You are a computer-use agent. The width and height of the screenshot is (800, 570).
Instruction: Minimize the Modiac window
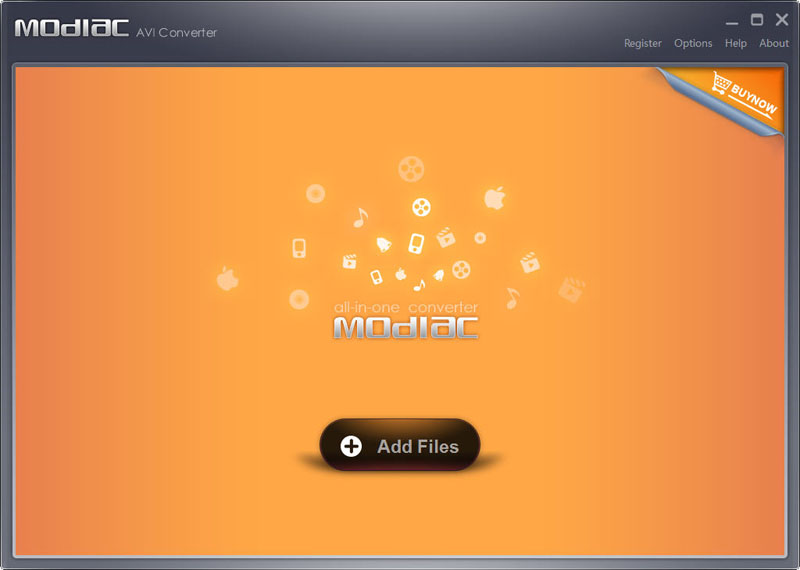pyautogui.click(x=732, y=22)
